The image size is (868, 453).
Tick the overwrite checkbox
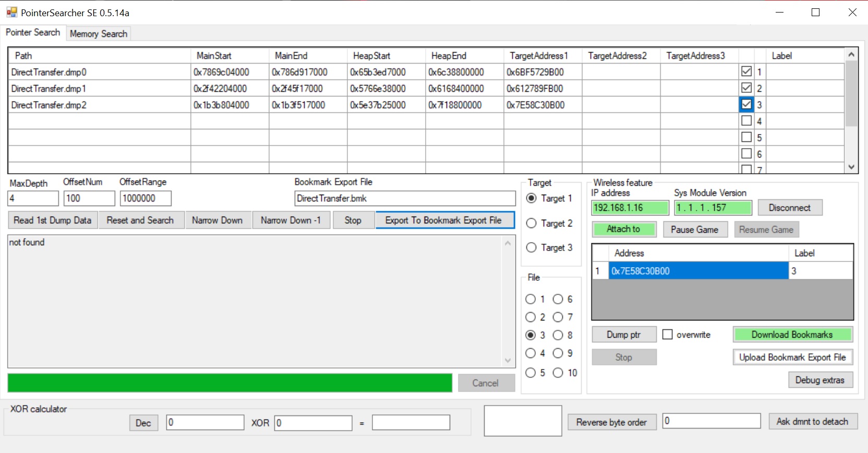click(x=667, y=335)
